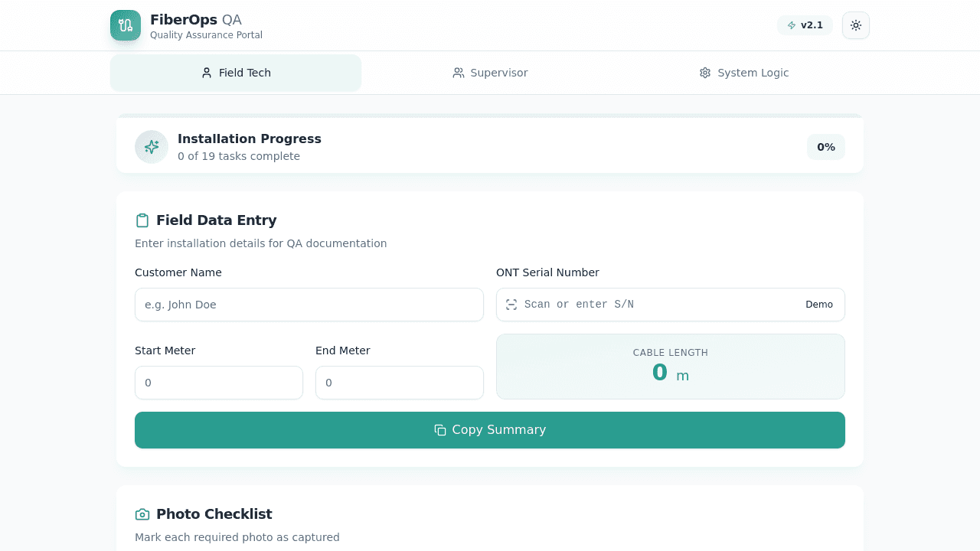This screenshot has width=980, height=551.
Task: Click the person icon on Field Tech tab
Action: (x=206, y=72)
